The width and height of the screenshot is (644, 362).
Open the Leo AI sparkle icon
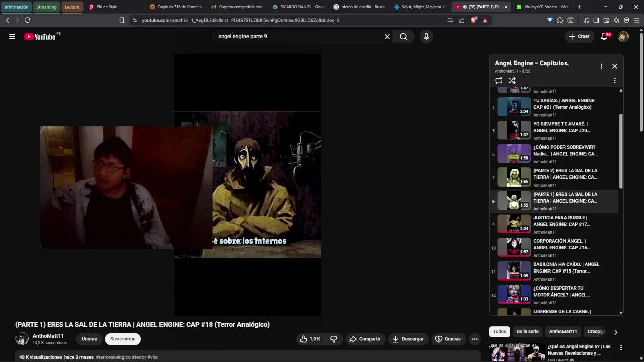[616, 20]
